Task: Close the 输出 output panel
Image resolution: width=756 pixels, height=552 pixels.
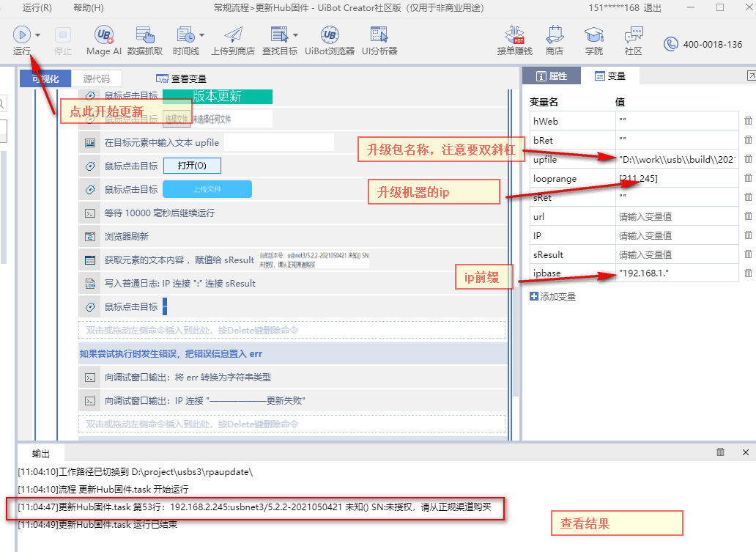Action: pyautogui.click(x=746, y=452)
